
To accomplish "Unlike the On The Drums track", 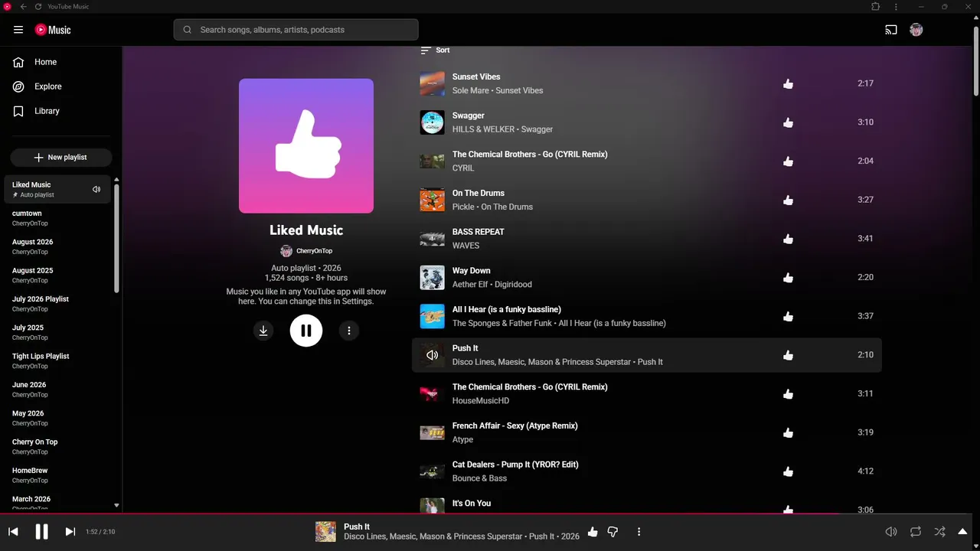I will click(789, 201).
